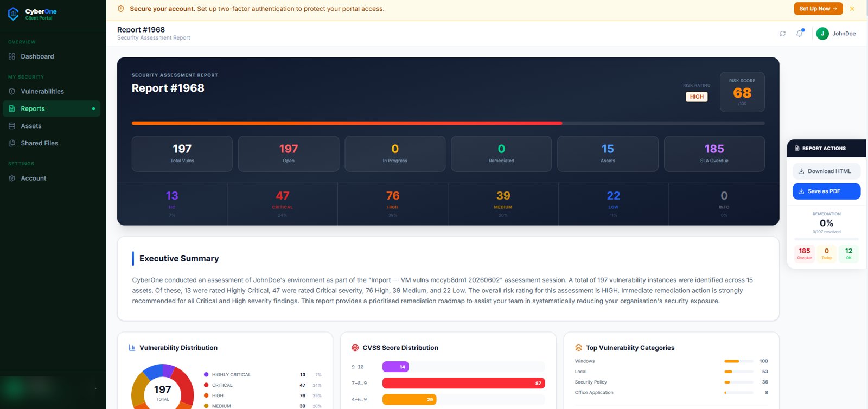Screen dimensions: 868x409
Task: Open the Dashboard menu item
Action: pyautogui.click(x=52, y=56)
